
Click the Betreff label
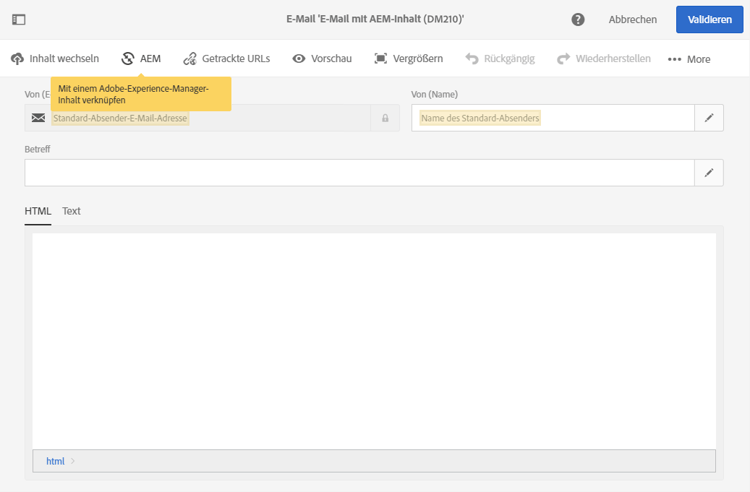37,149
